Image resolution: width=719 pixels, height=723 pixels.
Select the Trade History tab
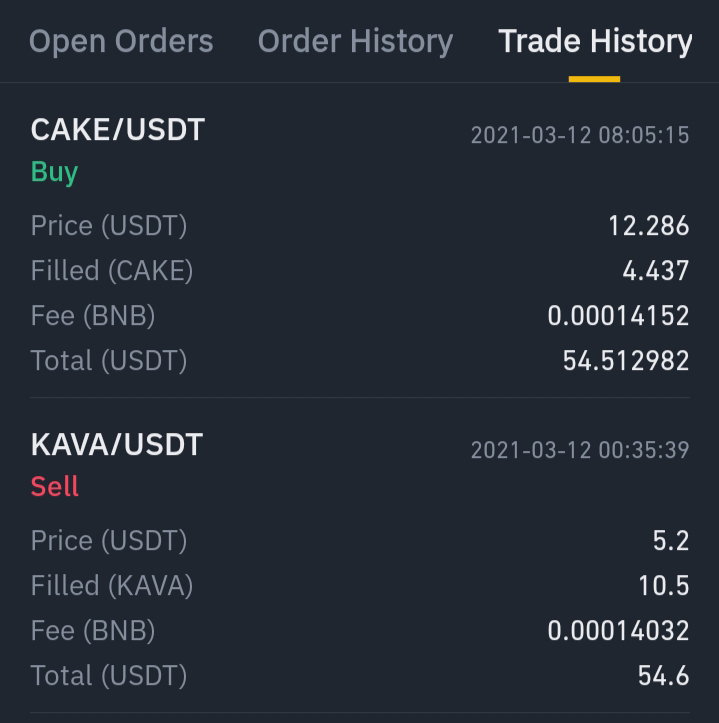pyautogui.click(x=595, y=41)
